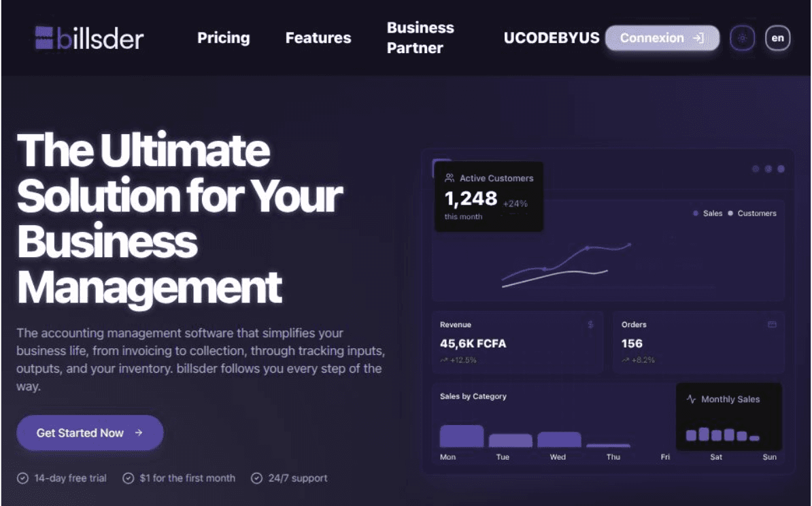Click the 'Active Customers' card title
This screenshot has height=506, width=812.
coord(496,178)
